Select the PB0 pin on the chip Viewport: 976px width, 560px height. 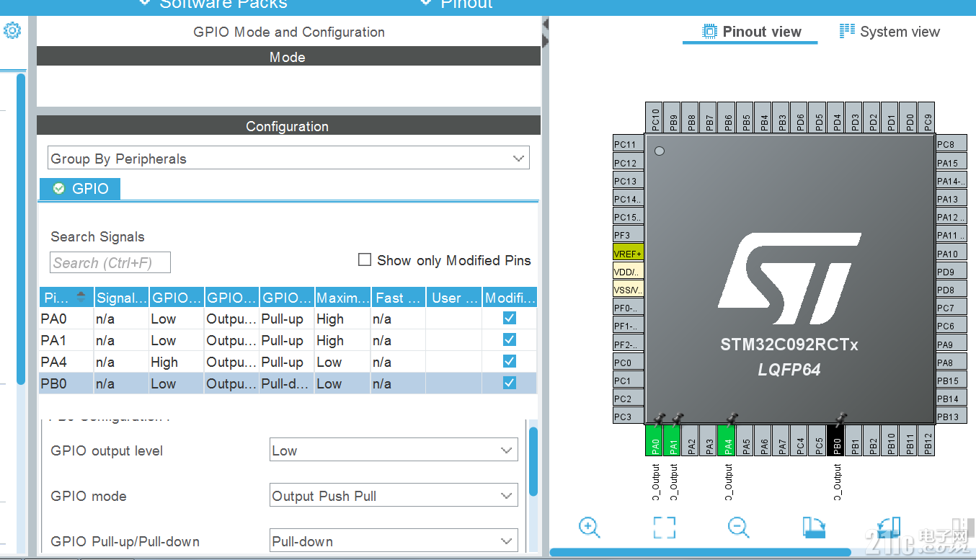(x=837, y=440)
